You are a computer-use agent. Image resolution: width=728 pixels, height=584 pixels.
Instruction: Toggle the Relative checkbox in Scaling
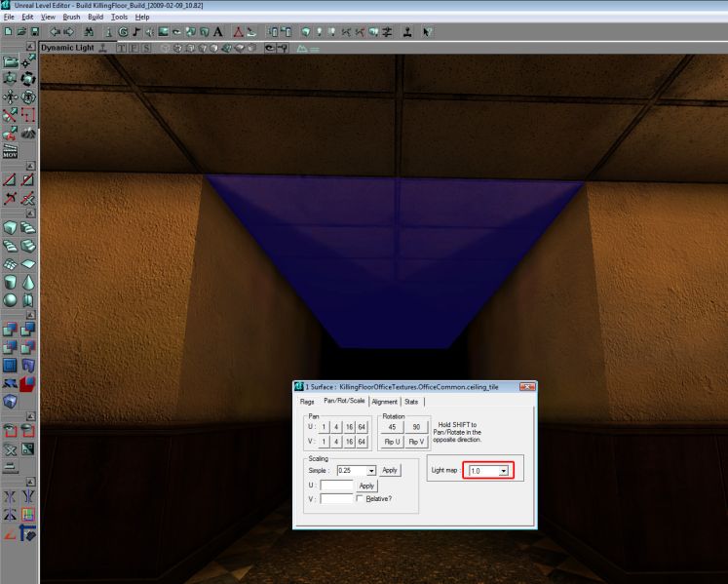point(360,498)
